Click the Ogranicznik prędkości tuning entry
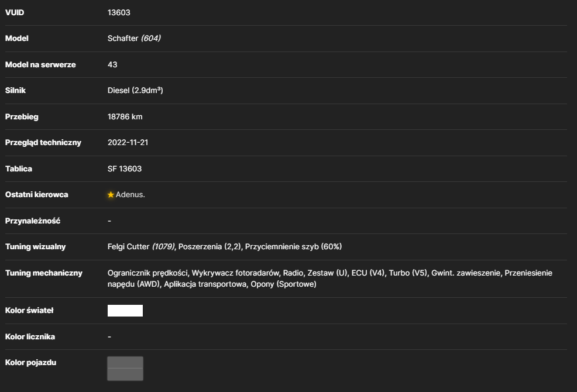Viewport: 577px width, 392px height. point(147,273)
